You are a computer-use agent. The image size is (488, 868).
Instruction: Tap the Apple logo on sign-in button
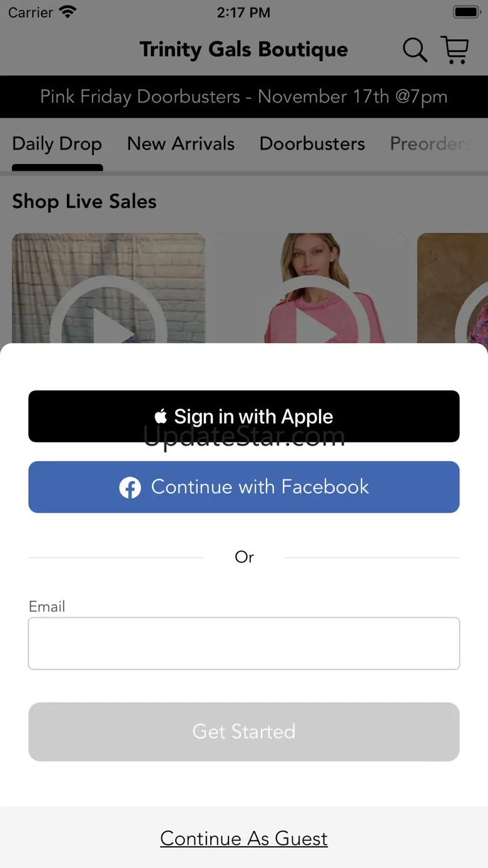[x=161, y=416]
